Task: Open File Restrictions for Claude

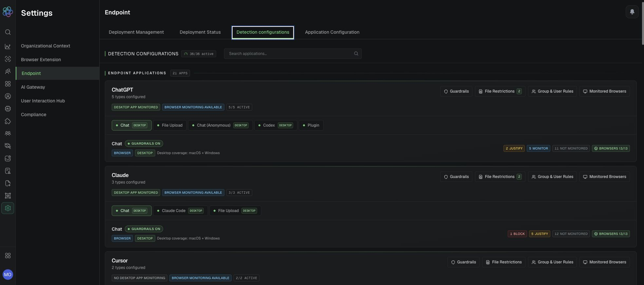Action: pyautogui.click(x=500, y=177)
